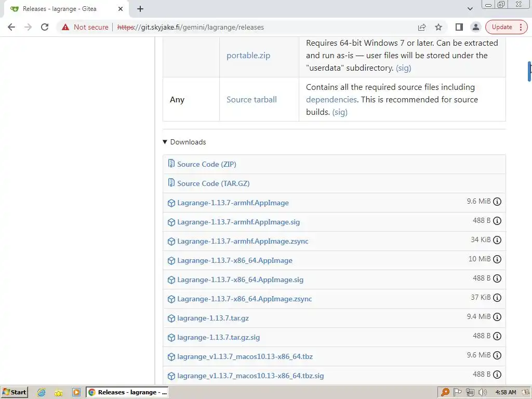Image resolution: width=532 pixels, height=399 pixels.
Task: Open the sig link for the portable zip
Action: (x=403, y=68)
